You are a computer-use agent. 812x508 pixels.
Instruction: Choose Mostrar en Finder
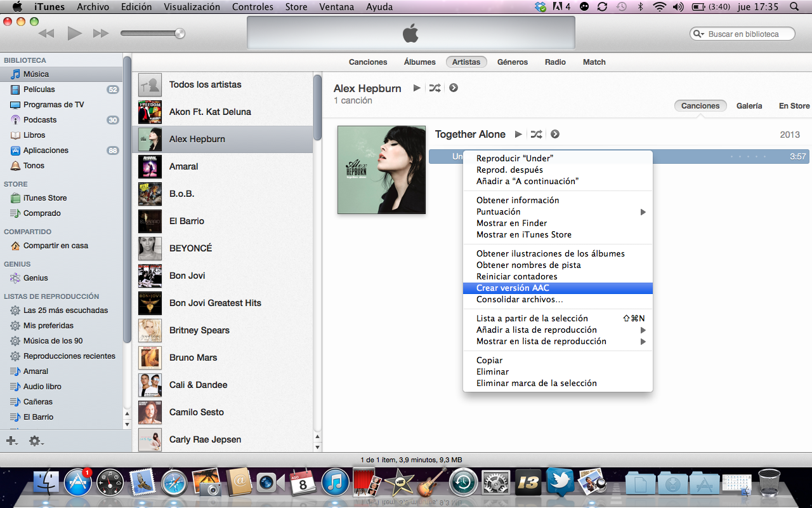tap(558, 224)
